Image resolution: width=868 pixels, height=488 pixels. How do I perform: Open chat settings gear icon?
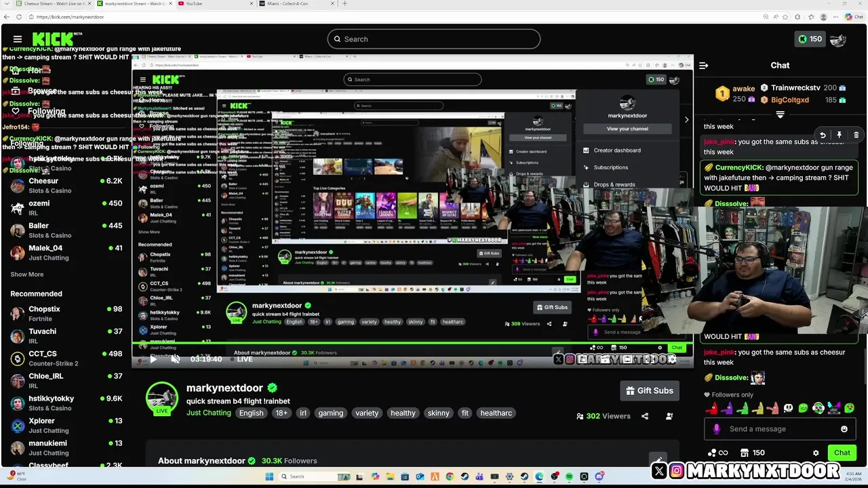point(816,453)
